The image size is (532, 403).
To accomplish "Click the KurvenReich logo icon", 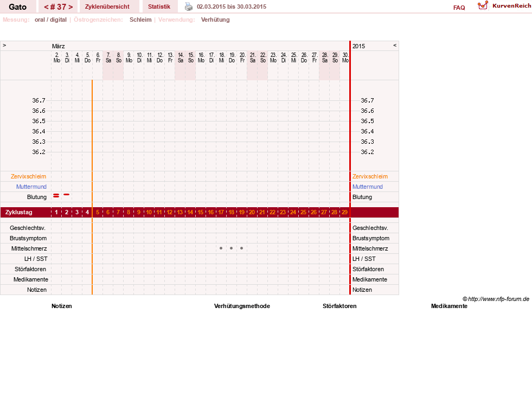I will [x=483, y=5].
